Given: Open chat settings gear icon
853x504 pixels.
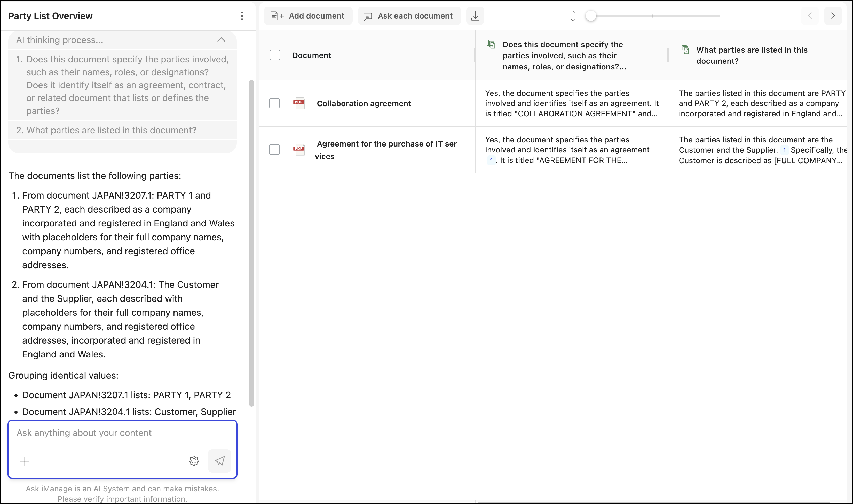Looking at the screenshot, I should (194, 460).
